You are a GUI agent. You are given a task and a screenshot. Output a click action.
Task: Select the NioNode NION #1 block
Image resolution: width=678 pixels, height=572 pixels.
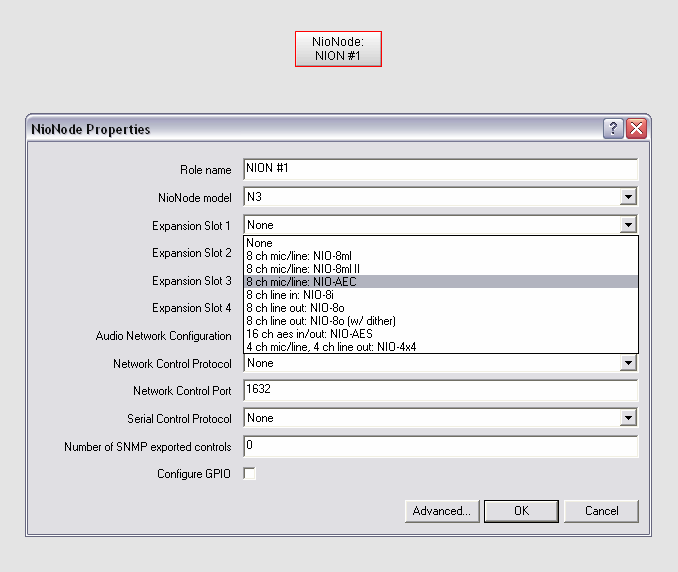click(x=338, y=49)
